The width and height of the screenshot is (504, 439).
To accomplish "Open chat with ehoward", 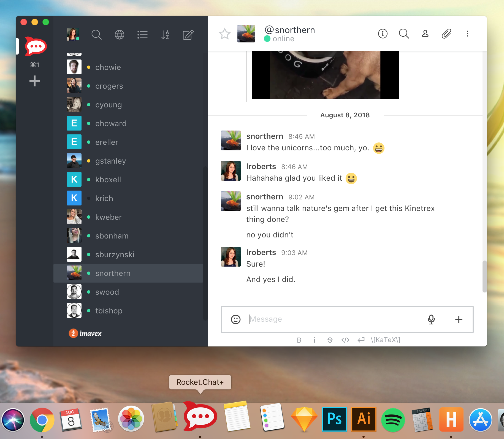I will coord(128,123).
